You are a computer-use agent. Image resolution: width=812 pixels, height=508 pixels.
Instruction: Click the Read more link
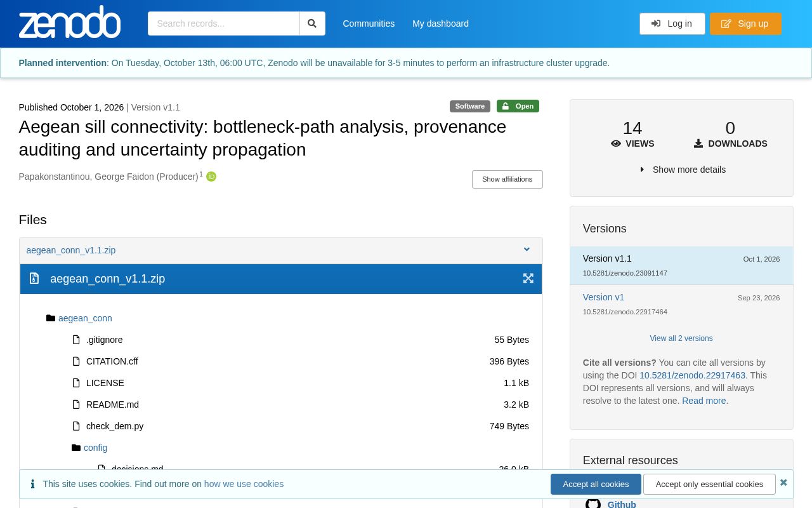(x=704, y=401)
